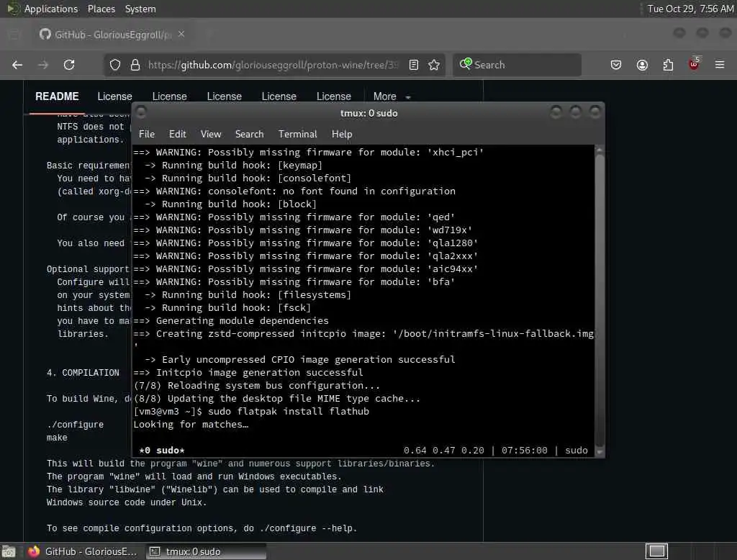
Task: Click the './configure' text in README
Action: [75, 425]
